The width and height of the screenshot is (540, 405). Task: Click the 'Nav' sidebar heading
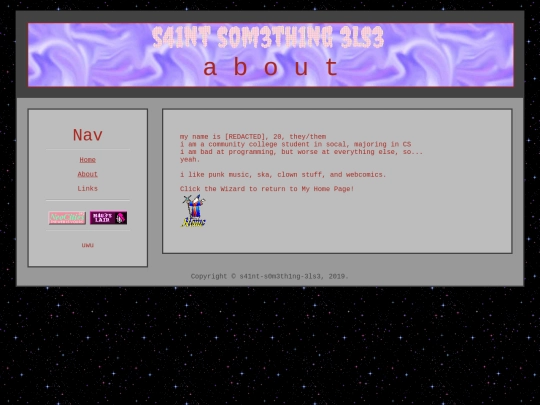point(87,135)
